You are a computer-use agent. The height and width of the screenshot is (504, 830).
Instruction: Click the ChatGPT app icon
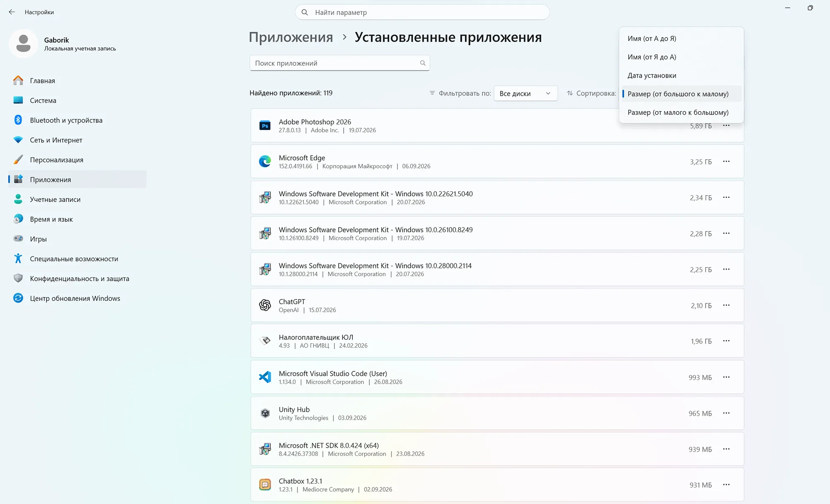(x=265, y=305)
